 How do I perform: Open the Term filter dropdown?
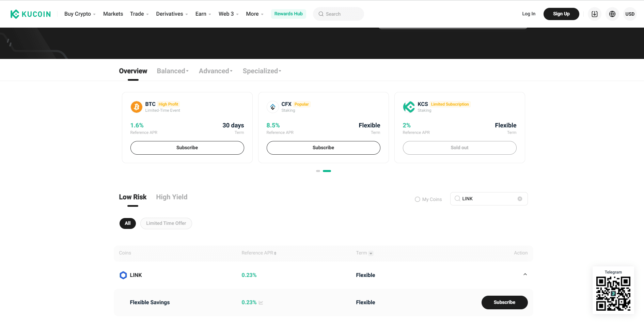371,253
